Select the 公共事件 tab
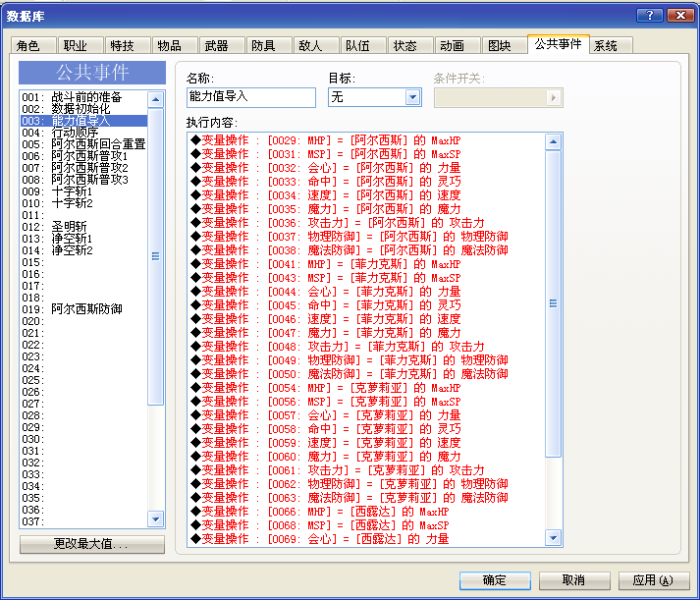This screenshot has width=700, height=600. pos(558,44)
